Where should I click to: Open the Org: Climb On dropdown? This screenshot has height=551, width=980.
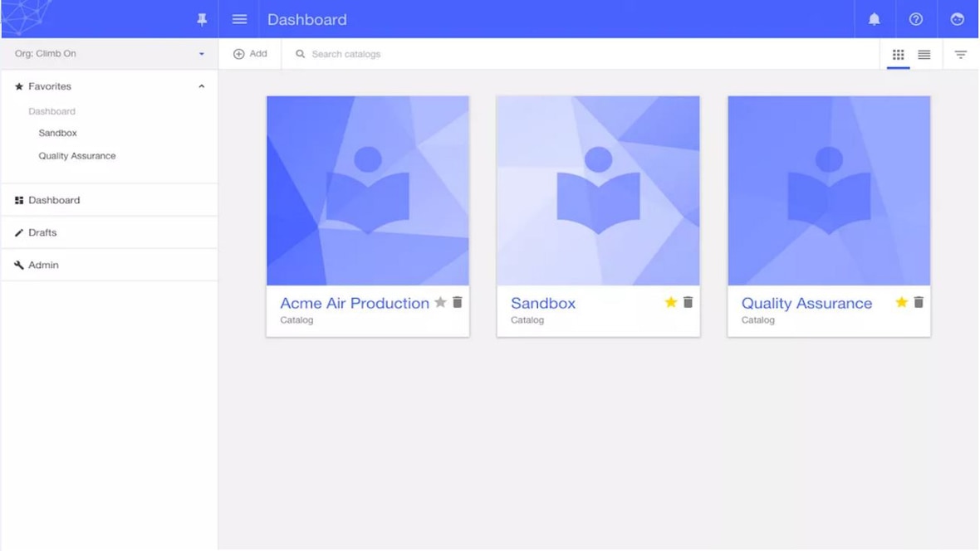(109, 54)
